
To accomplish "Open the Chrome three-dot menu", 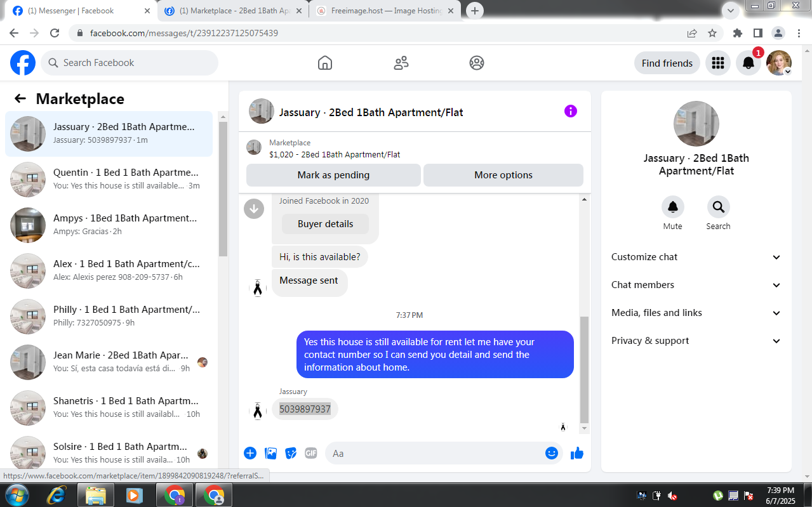I will (x=798, y=33).
